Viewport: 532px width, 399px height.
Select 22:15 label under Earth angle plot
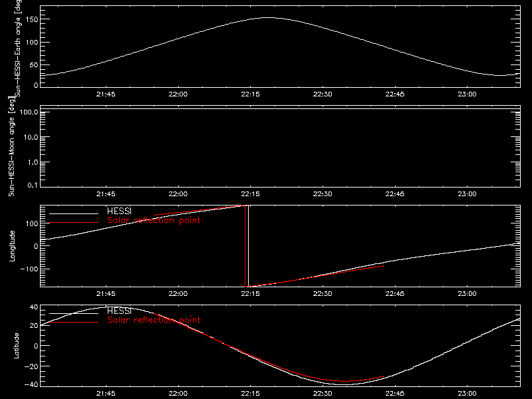coord(250,94)
